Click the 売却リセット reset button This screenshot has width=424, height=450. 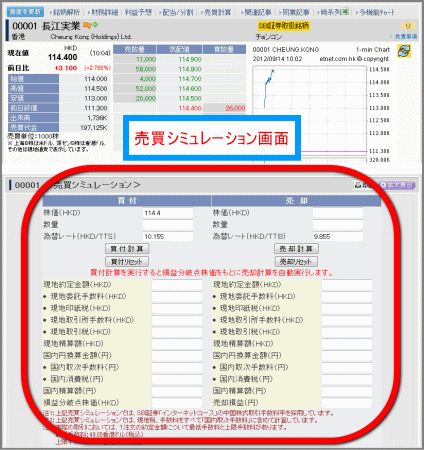coord(296,261)
